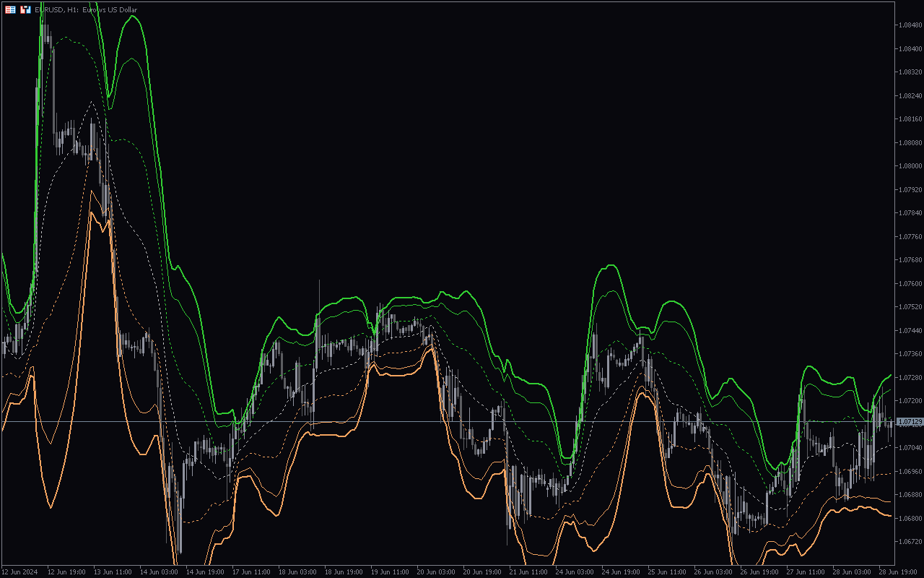
Task: Click price scale value 1.07520
Action: 910,306
